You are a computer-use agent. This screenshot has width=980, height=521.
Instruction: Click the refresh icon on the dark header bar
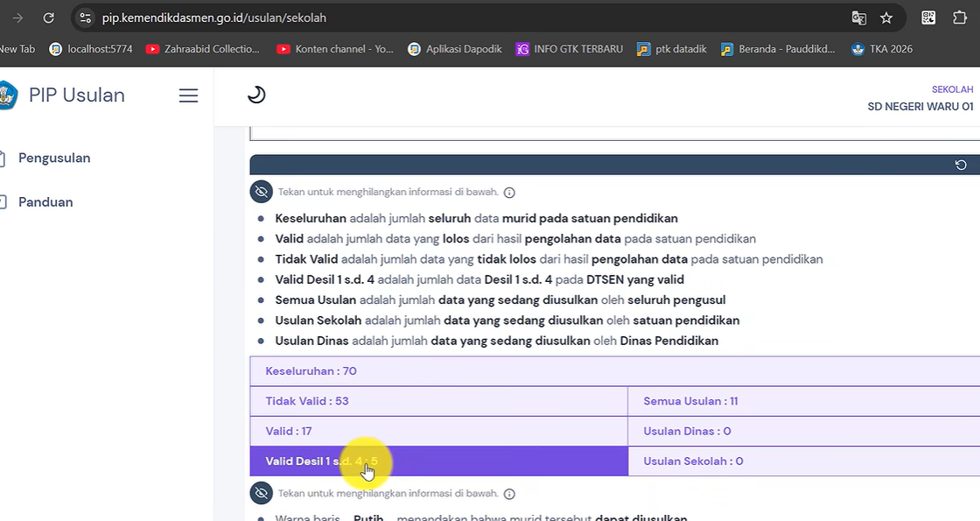(x=961, y=165)
